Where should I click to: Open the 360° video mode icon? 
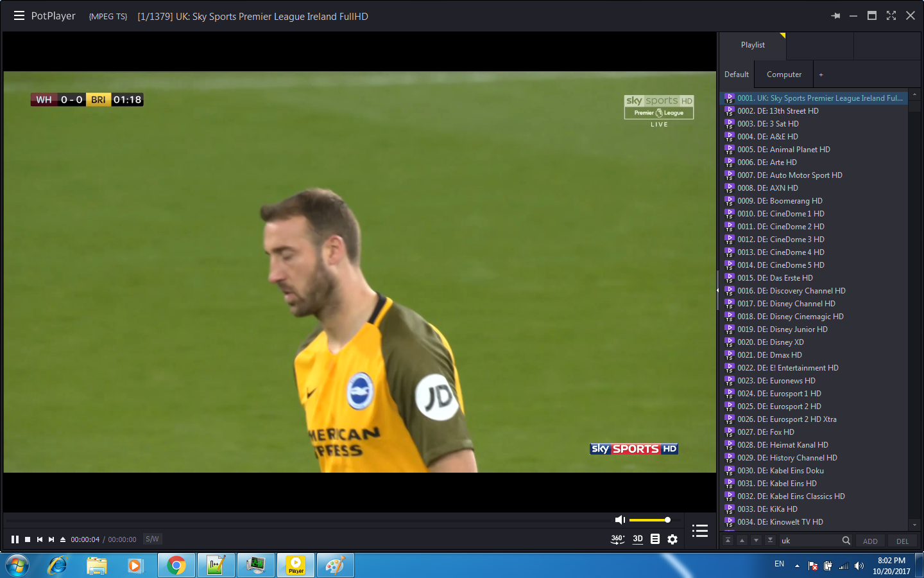[617, 540]
